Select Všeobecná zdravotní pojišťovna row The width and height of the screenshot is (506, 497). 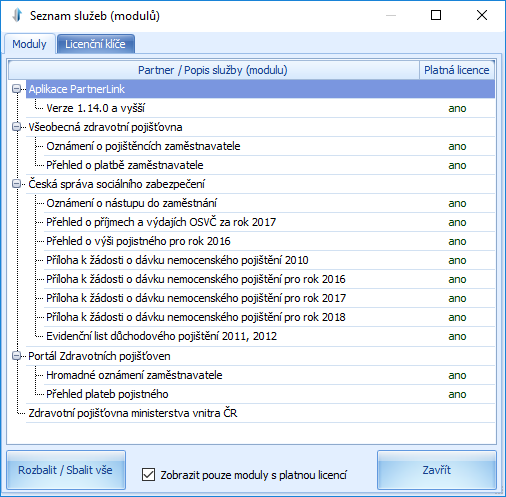click(260, 127)
